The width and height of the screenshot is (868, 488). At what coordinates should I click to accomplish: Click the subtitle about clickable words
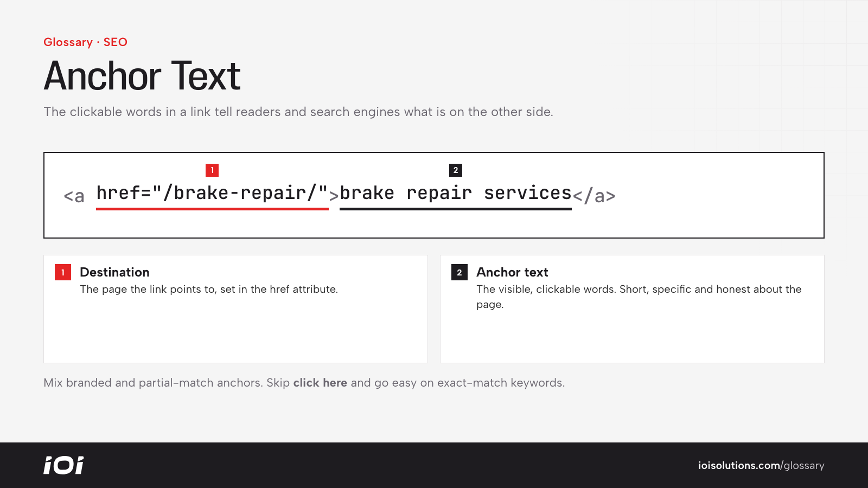298,112
